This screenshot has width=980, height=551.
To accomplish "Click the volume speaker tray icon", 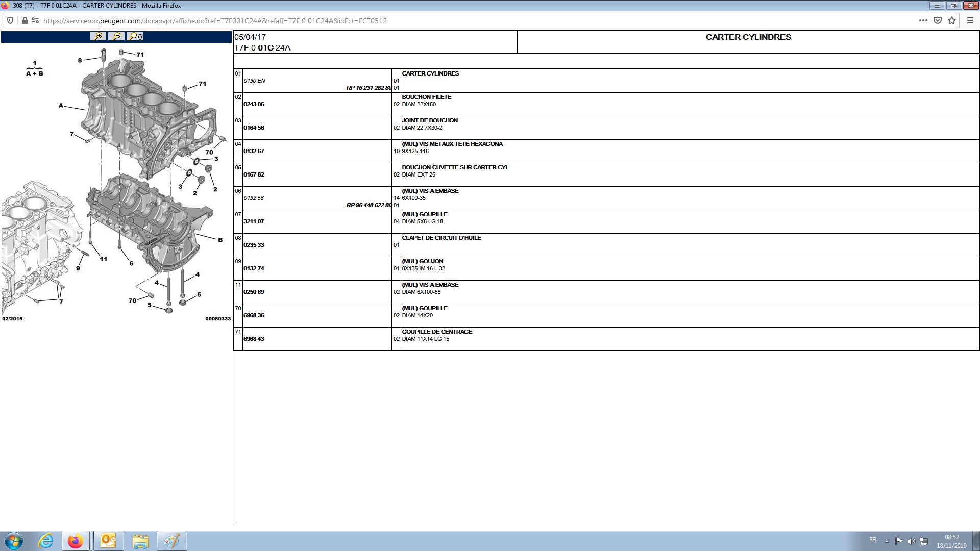I will click(x=911, y=541).
